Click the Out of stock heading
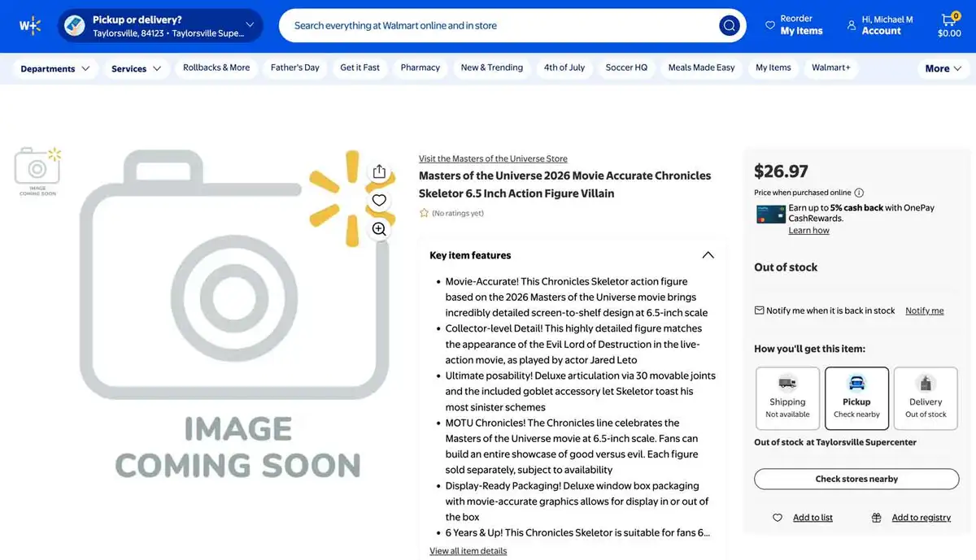 click(x=786, y=267)
